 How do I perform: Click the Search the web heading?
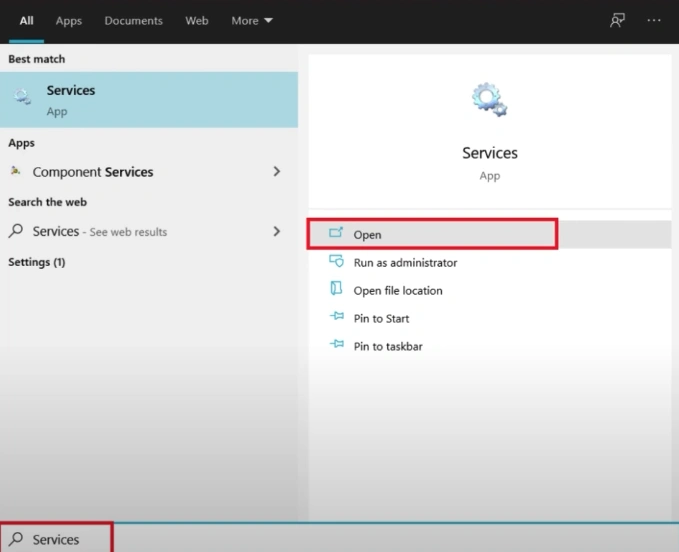click(x=48, y=202)
